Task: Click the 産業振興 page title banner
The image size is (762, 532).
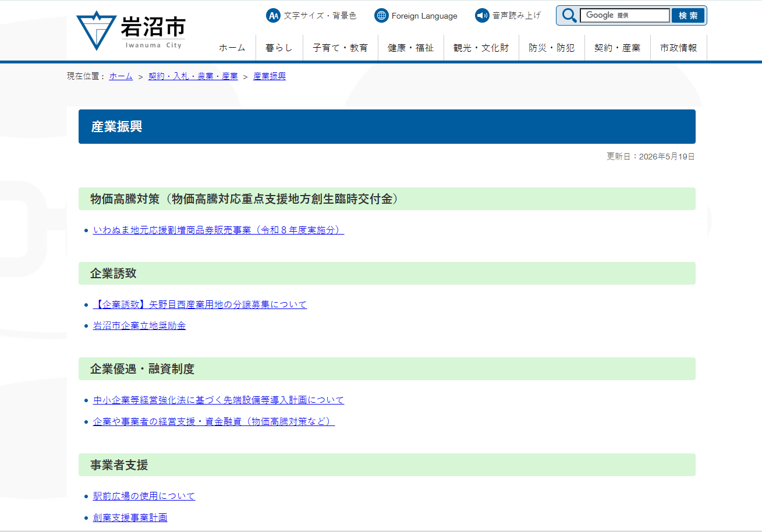Action: point(387,126)
